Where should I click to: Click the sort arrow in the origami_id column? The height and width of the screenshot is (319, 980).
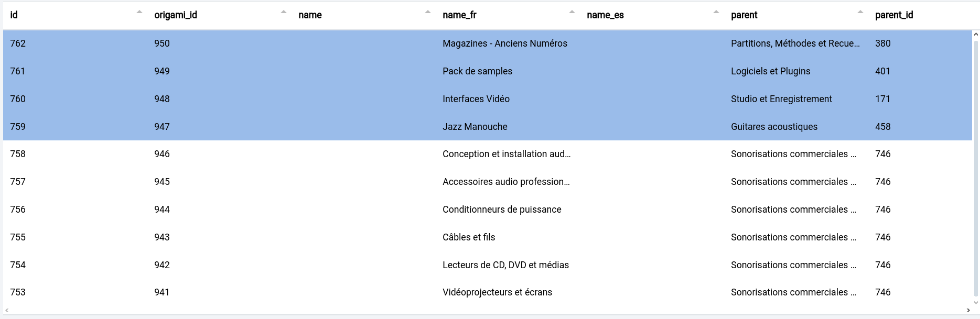coord(283,12)
